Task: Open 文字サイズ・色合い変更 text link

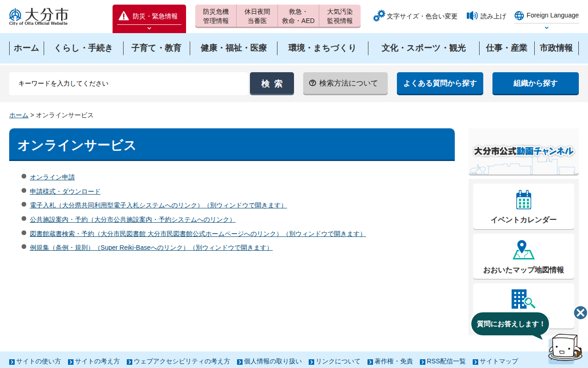Action: (x=422, y=16)
